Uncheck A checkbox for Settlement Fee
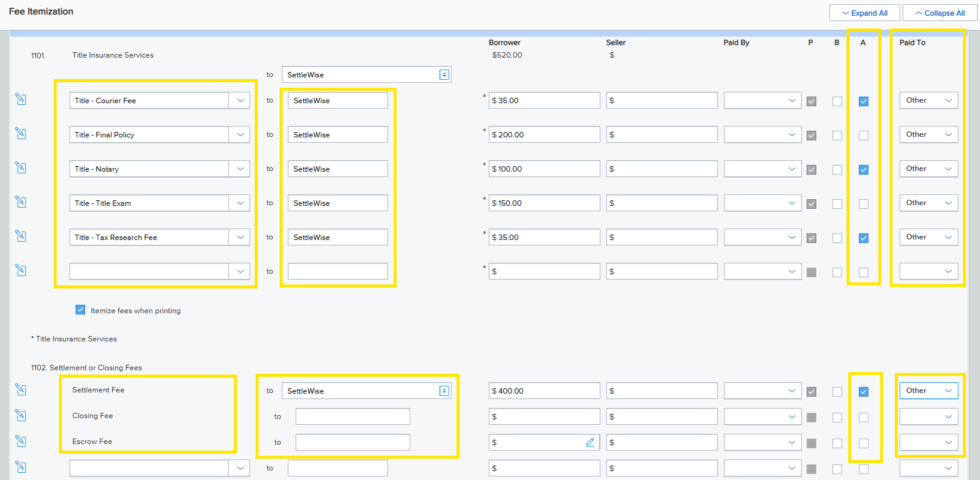The width and height of the screenshot is (980, 480). [864, 391]
